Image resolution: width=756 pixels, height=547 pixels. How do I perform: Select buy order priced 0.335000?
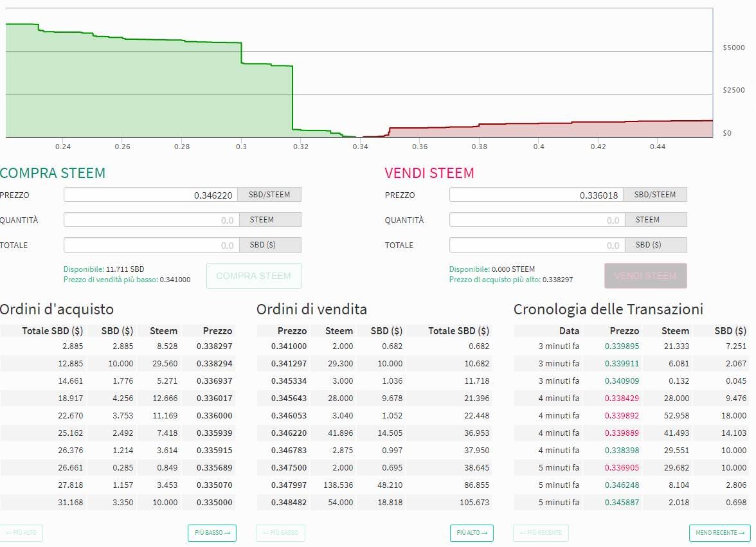[x=118, y=502]
